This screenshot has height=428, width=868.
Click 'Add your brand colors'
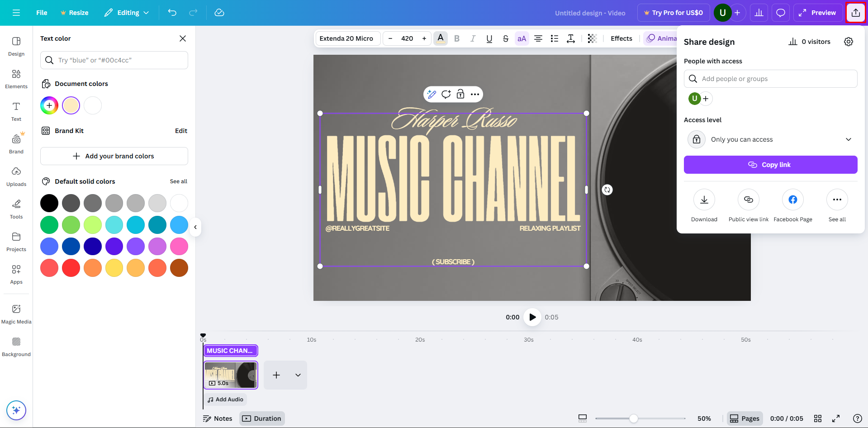coord(114,156)
